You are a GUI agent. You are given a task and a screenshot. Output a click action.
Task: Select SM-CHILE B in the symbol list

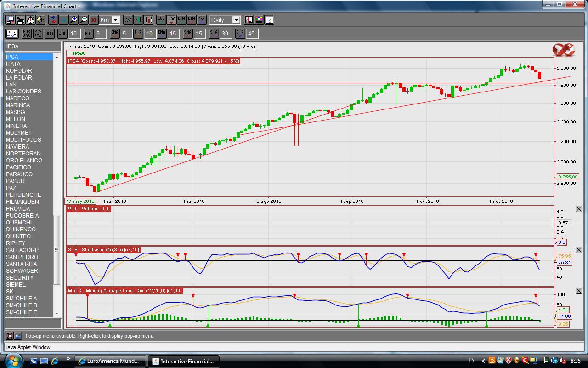click(x=29, y=305)
